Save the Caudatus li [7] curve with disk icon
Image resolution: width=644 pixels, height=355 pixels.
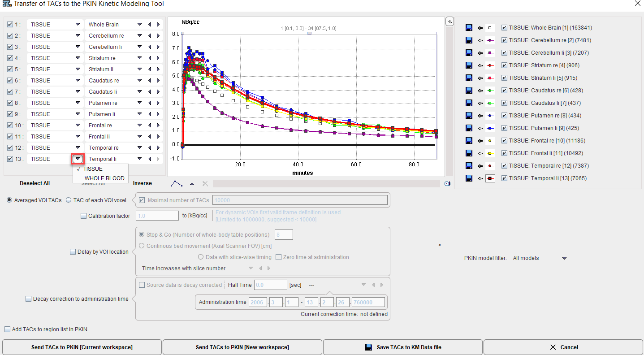[469, 103]
